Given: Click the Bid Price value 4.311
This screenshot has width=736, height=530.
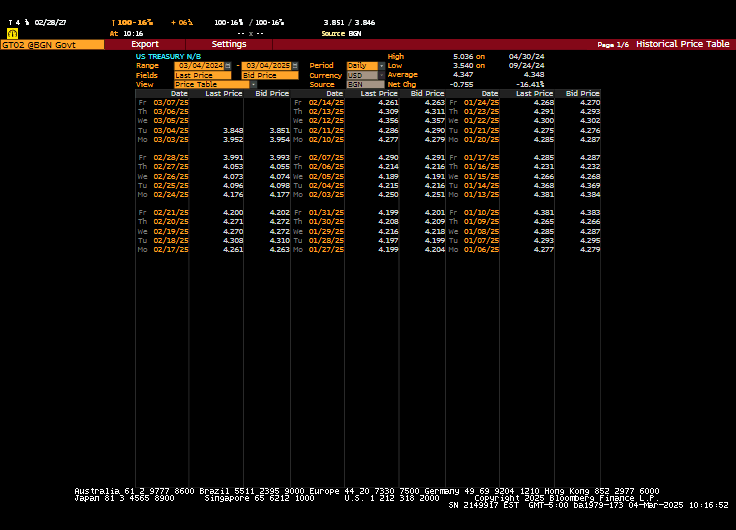Looking at the screenshot, I should 435,112.
